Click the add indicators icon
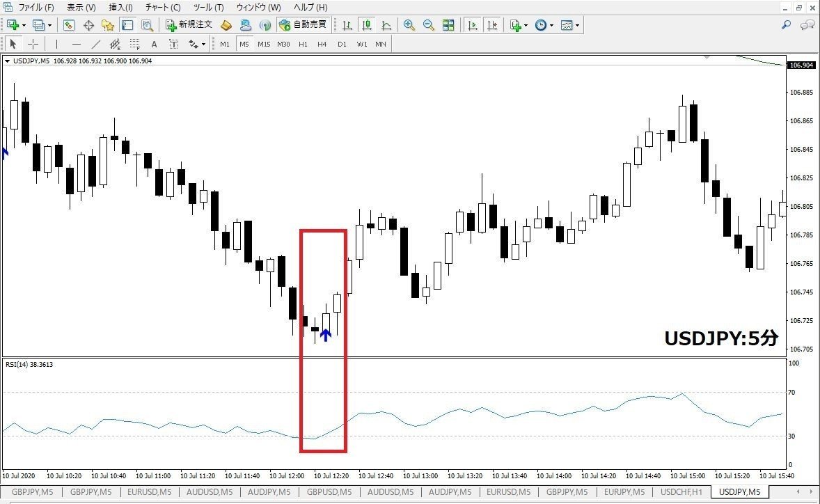The image size is (820, 504). [516, 25]
